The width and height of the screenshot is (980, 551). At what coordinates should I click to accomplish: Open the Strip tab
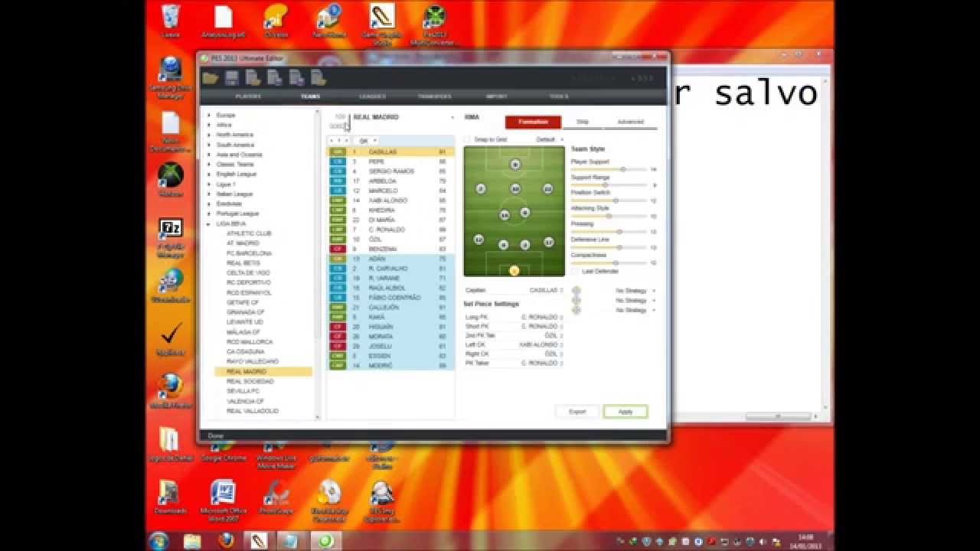point(583,122)
